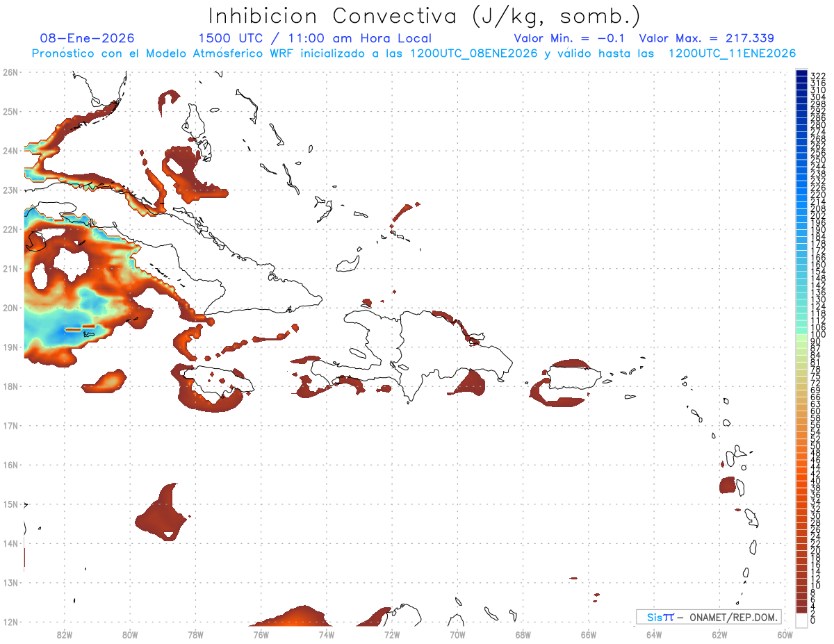Click the 15N latitude label
The image size is (834, 644).
pos(10,504)
